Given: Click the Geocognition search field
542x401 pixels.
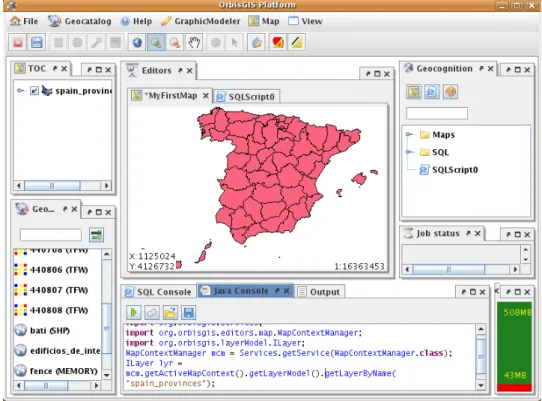Looking at the screenshot, I should [x=437, y=113].
